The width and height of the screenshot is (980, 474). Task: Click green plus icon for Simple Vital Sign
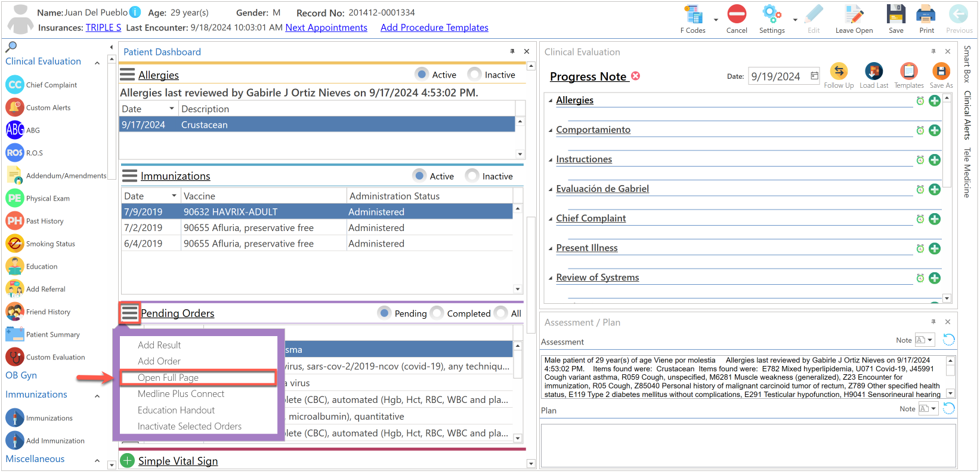[127, 460]
